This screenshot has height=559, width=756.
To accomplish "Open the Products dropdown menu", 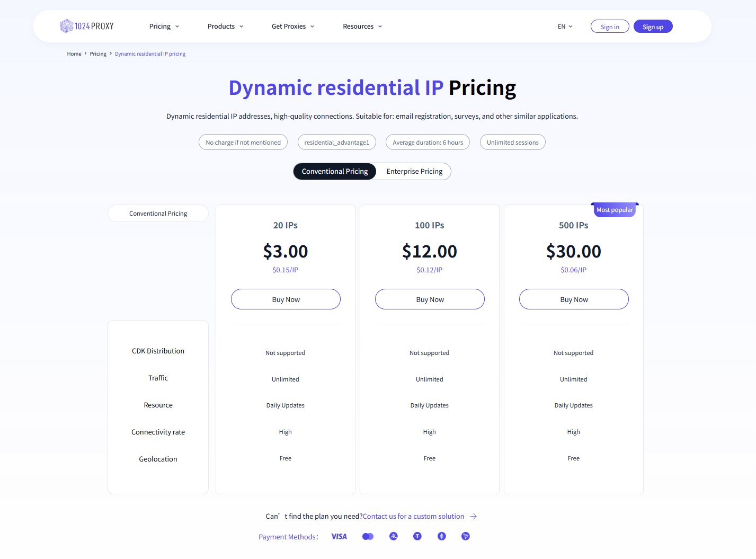I will (226, 26).
